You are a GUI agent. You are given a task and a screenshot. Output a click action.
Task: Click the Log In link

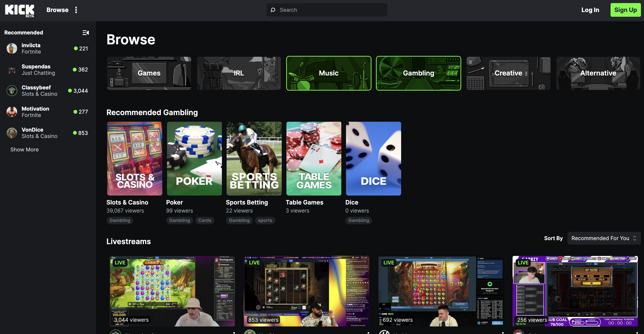(590, 10)
